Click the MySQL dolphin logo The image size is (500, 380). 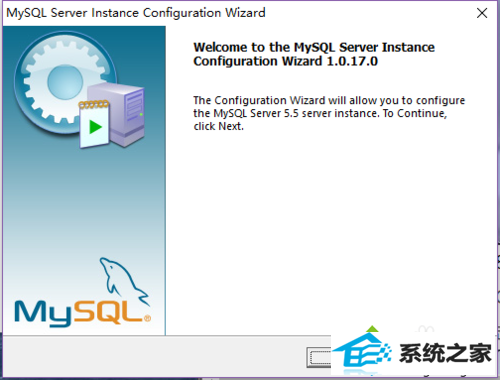pyautogui.click(x=83, y=292)
